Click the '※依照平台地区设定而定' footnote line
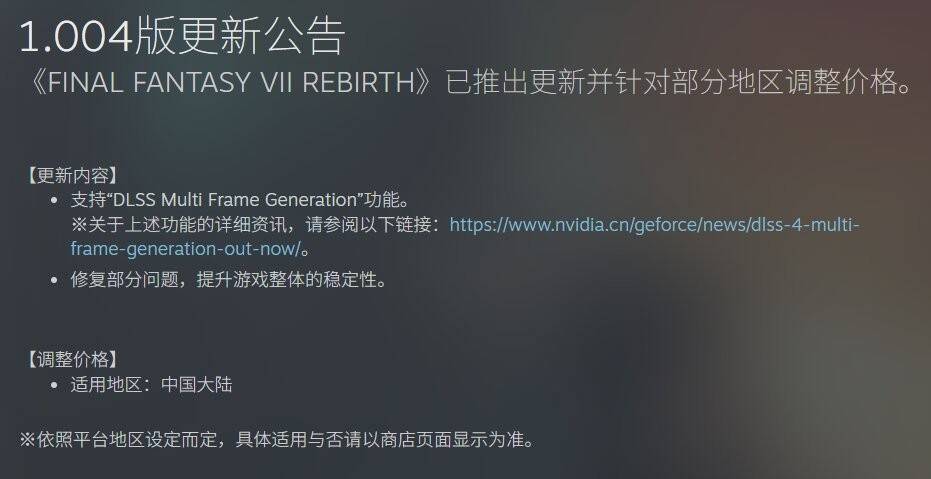This screenshot has height=479, width=931. 277,440
